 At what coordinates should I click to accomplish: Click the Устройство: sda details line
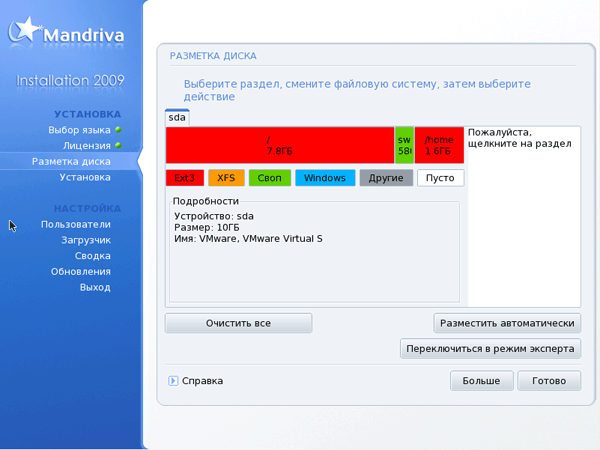(214, 216)
